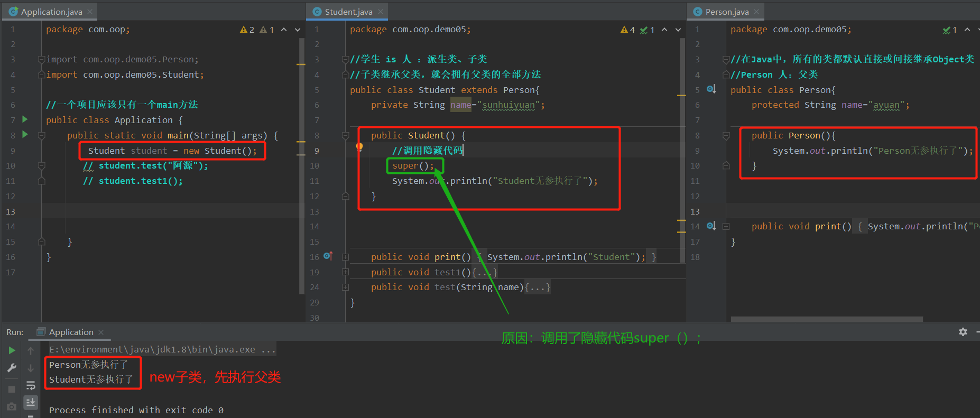
Task: Open Run panel gear settings
Action: point(963,332)
